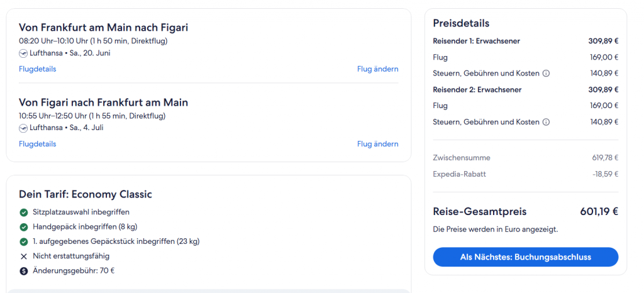
Task: Open Flugdetails for the Frankfurt to Figari flight
Action: 37,69
